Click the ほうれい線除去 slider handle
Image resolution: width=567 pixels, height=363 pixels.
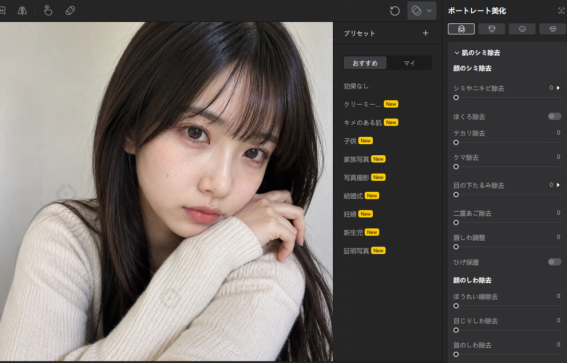click(456, 306)
